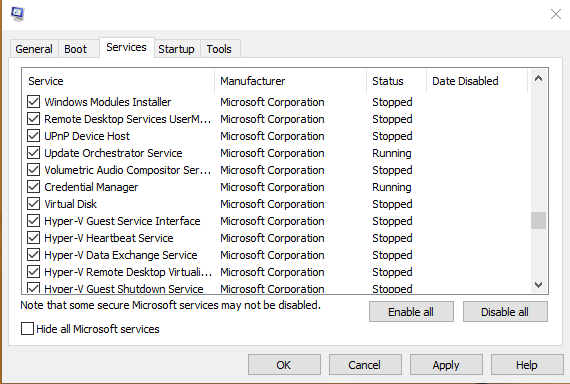Toggle Credential Manager service checkbox
Viewport: 570px width, 384px height.
(33, 187)
